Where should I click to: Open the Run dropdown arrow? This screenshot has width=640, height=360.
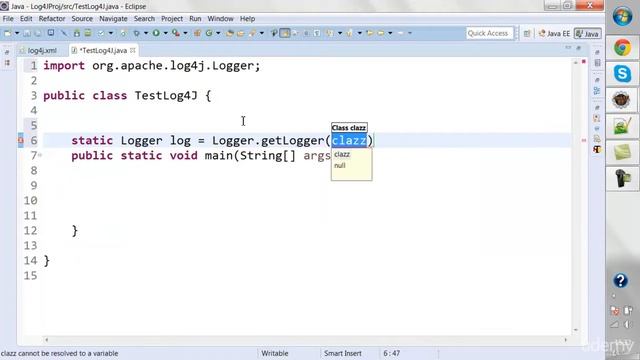[x=165, y=33]
